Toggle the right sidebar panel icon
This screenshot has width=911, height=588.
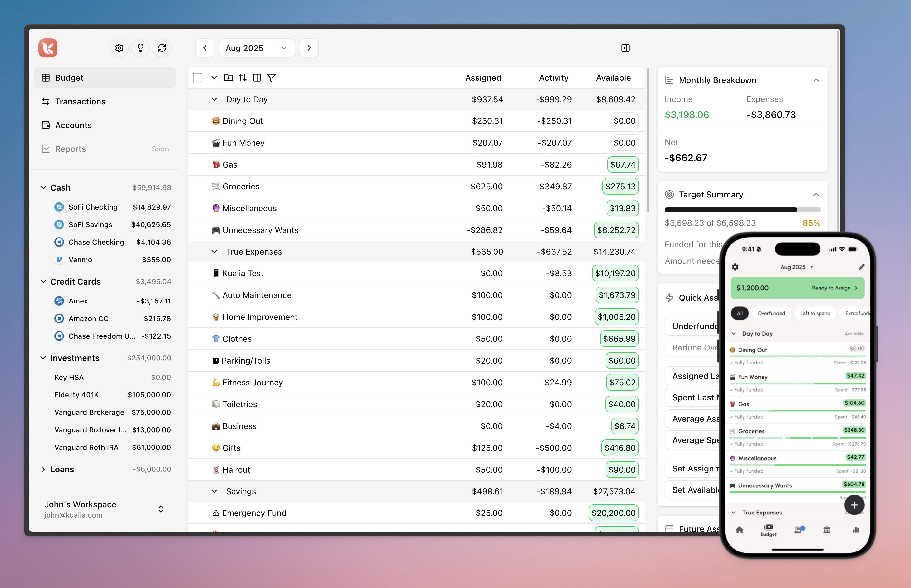pos(625,48)
